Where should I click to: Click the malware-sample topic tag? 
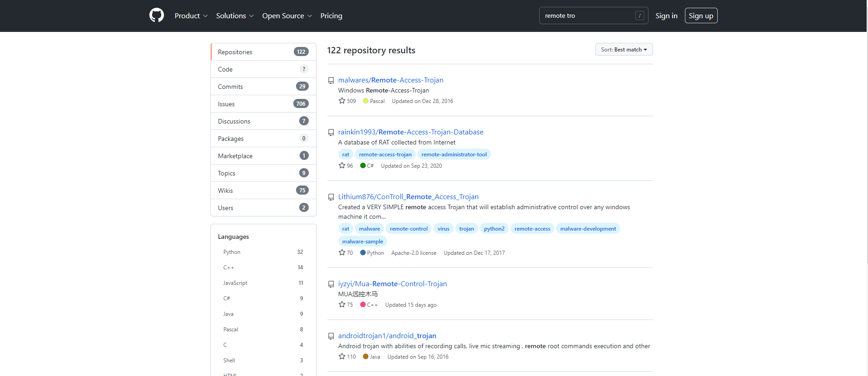pos(363,242)
